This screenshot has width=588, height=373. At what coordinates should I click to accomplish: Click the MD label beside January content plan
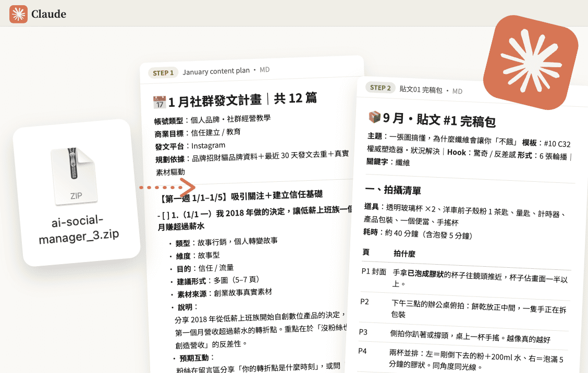[x=264, y=70]
